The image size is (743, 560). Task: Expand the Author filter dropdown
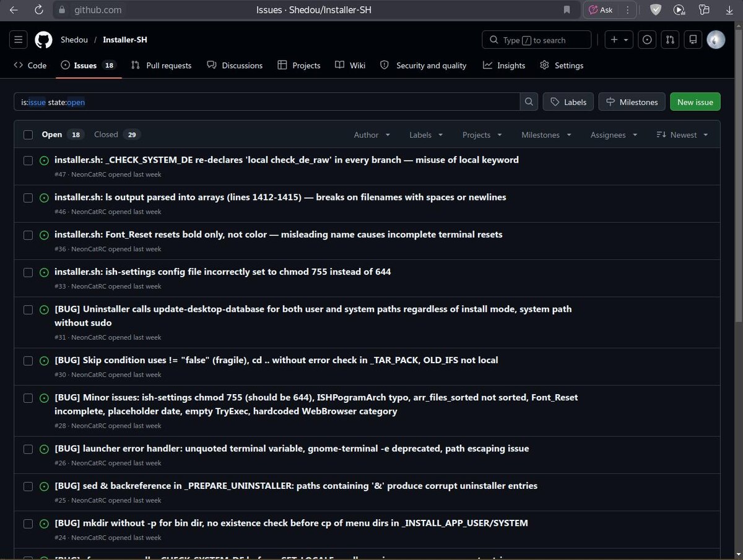tap(372, 135)
